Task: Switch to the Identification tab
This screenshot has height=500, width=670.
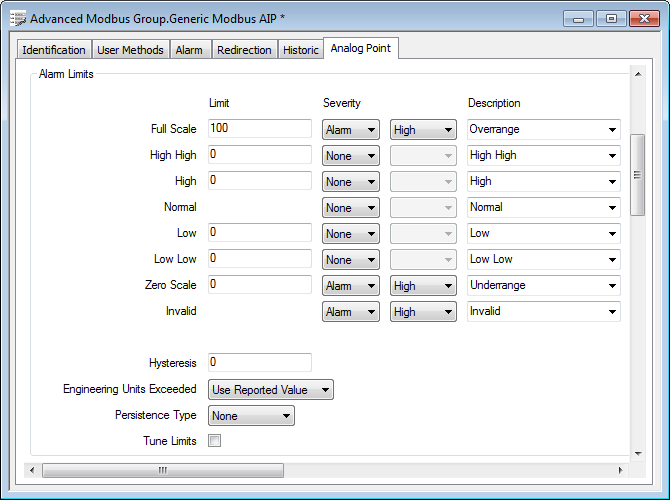Action: click(54, 50)
